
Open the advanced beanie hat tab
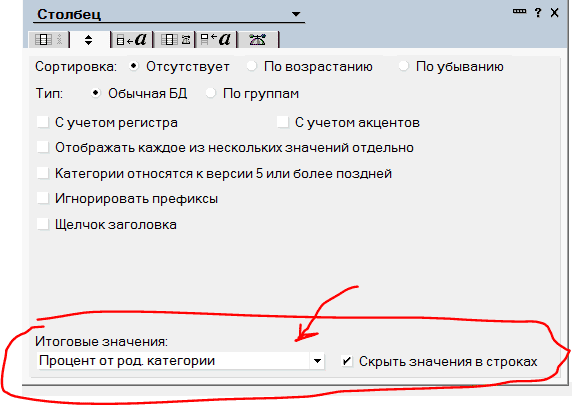[x=258, y=39]
